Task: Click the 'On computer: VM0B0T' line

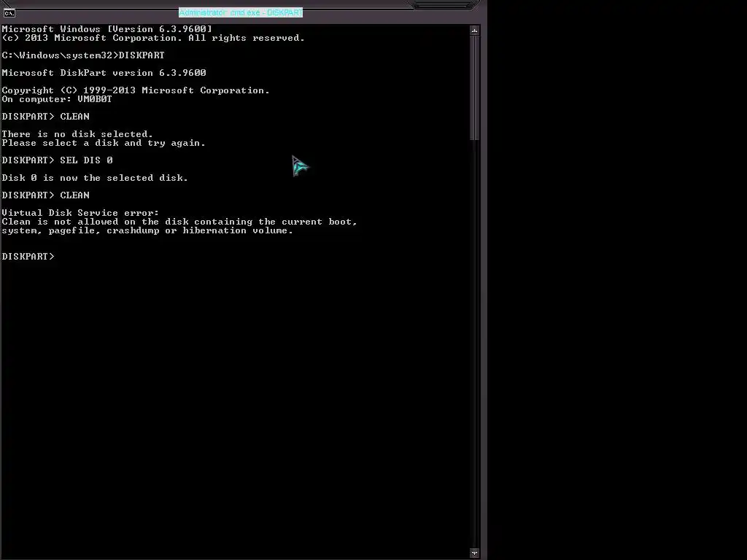Action: [57, 99]
